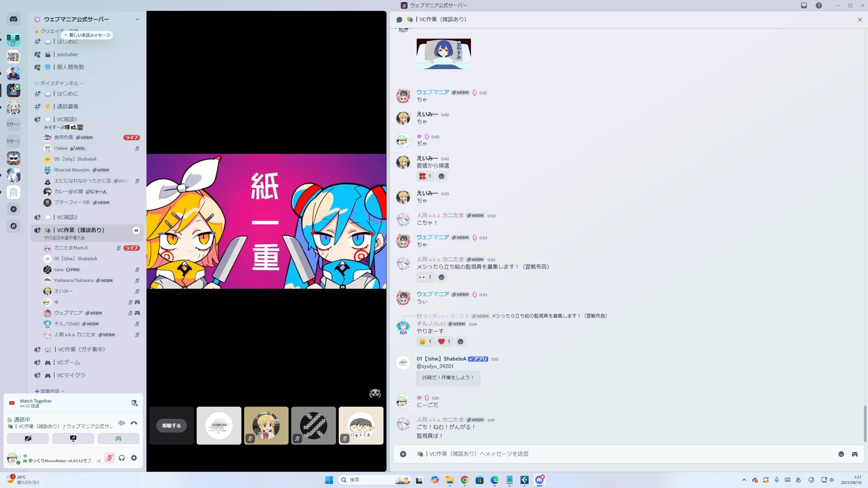Viewport: 868px width, 488px height.
Task: Click the add server plus icon
Action: tap(14, 209)
